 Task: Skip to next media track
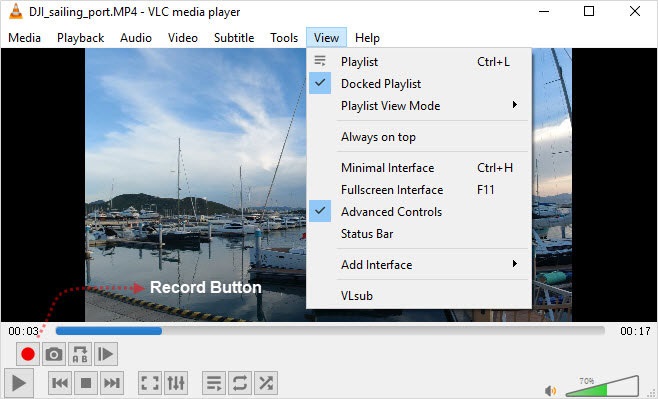click(x=112, y=383)
